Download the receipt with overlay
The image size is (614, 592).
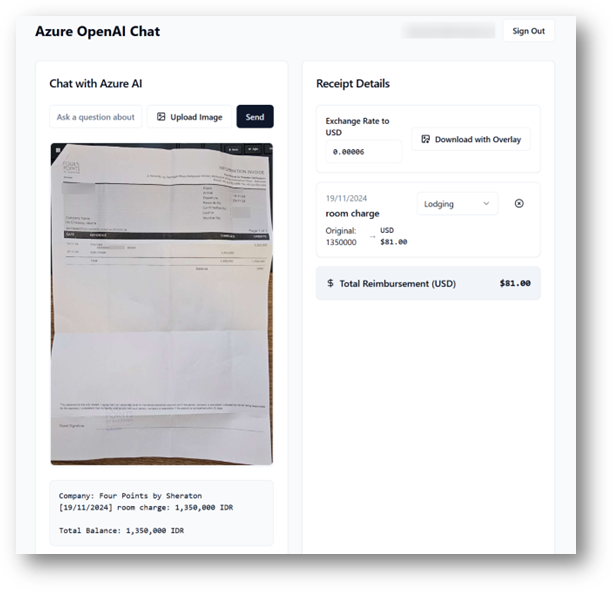click(x=471, y=139)
